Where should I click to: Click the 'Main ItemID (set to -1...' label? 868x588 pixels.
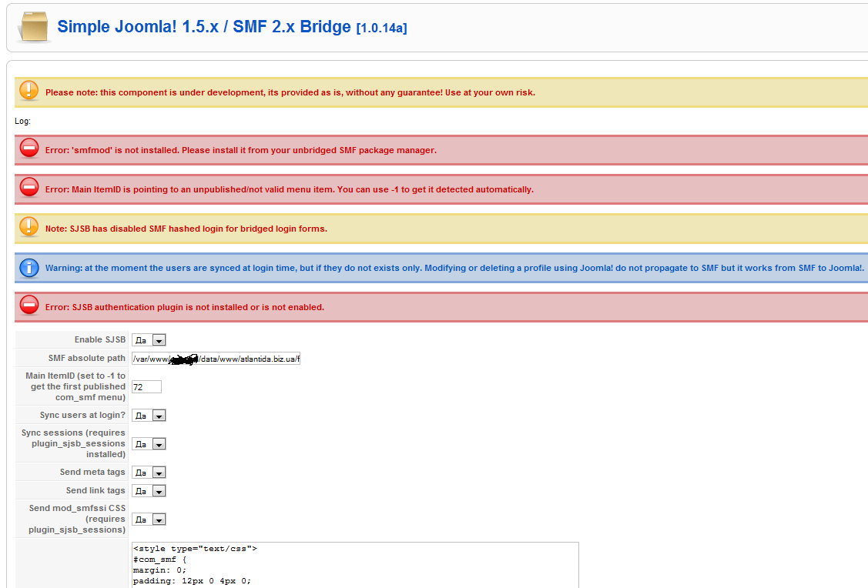(x=75, y=386)
